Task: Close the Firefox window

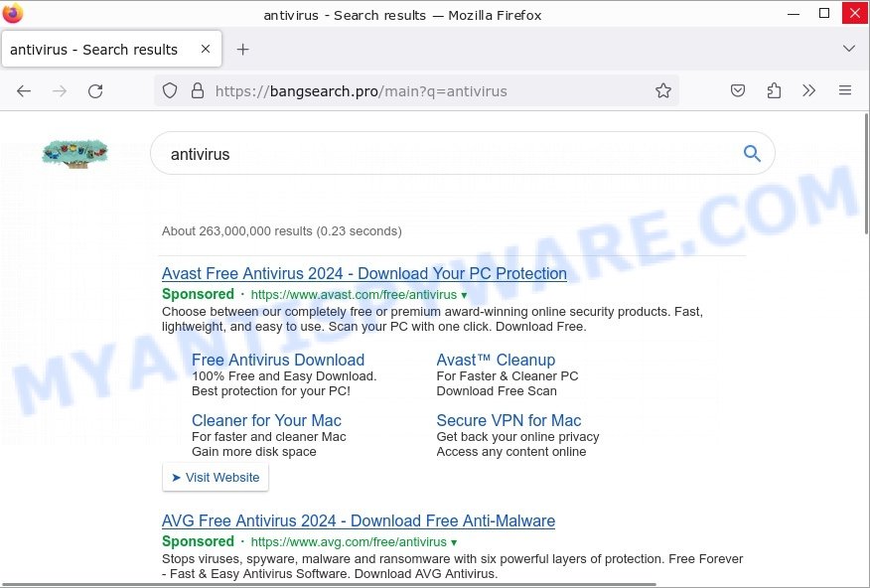Action: coord(855,13)
